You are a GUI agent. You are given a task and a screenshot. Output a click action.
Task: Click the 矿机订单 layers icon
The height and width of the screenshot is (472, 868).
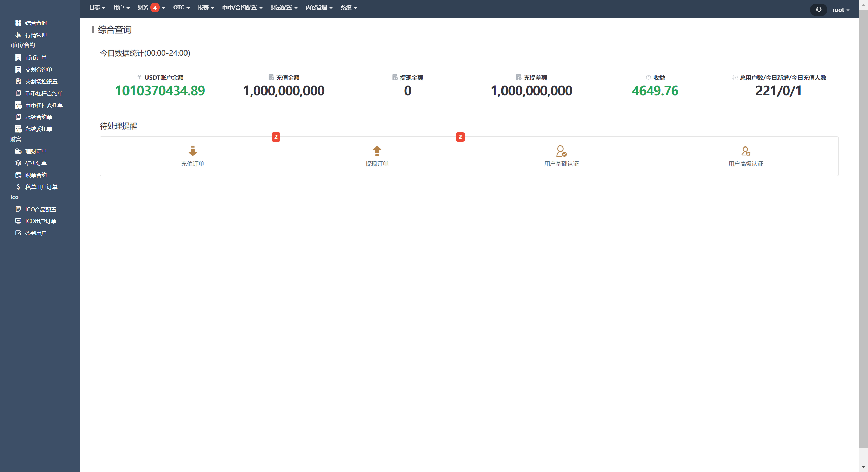point(18,163)
